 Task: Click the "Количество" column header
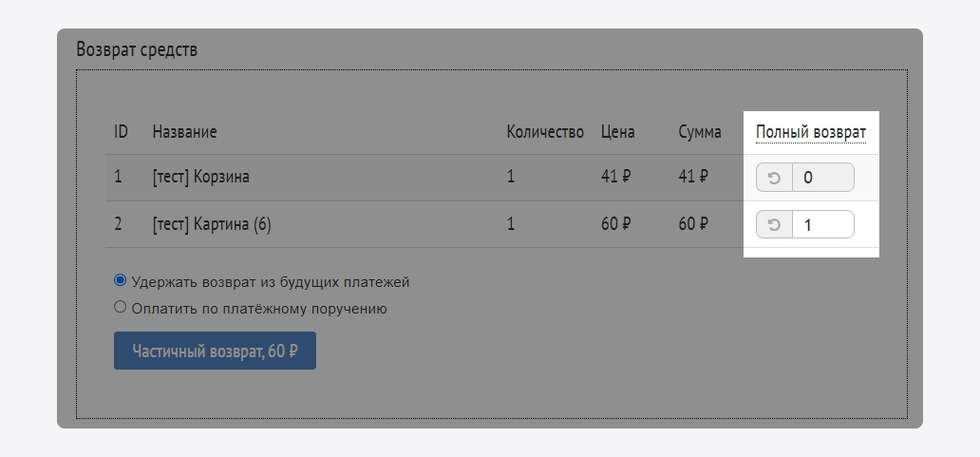click(x=545, y=132)
